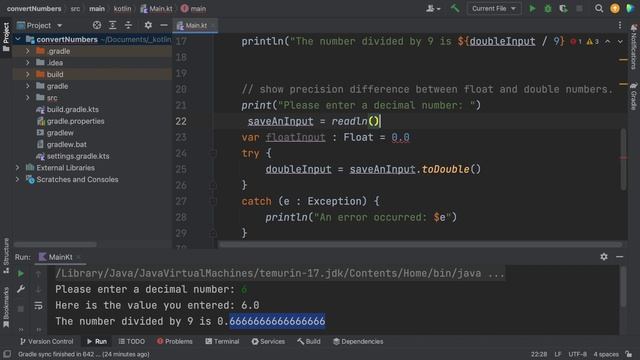The height and width of the screenshot is (360, 640).
Task: Open the Gradle side panel
Action: (634, 96)
